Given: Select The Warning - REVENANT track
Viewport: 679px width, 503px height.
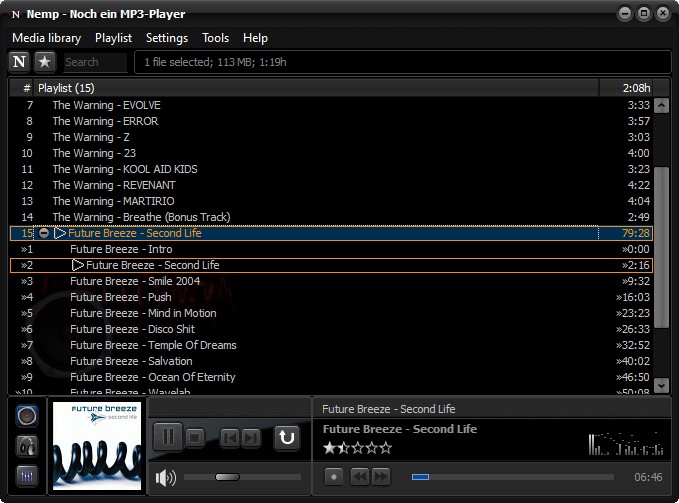Looking at the screenshot, I should coord(114,185).
